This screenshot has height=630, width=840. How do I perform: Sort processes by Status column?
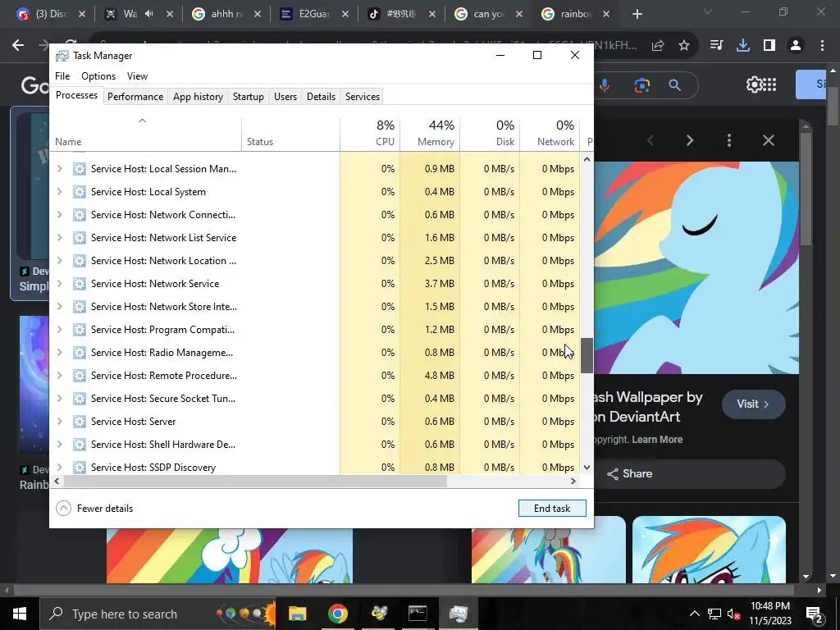[290, 133]
